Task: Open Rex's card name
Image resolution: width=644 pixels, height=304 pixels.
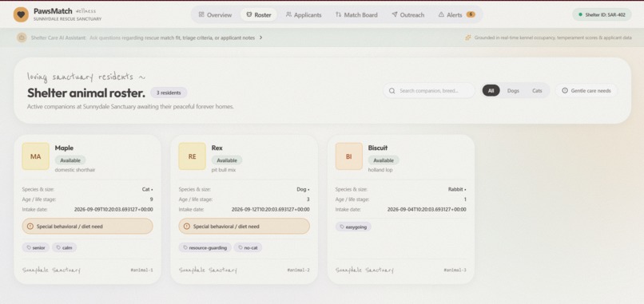Action: click(217, 148)
